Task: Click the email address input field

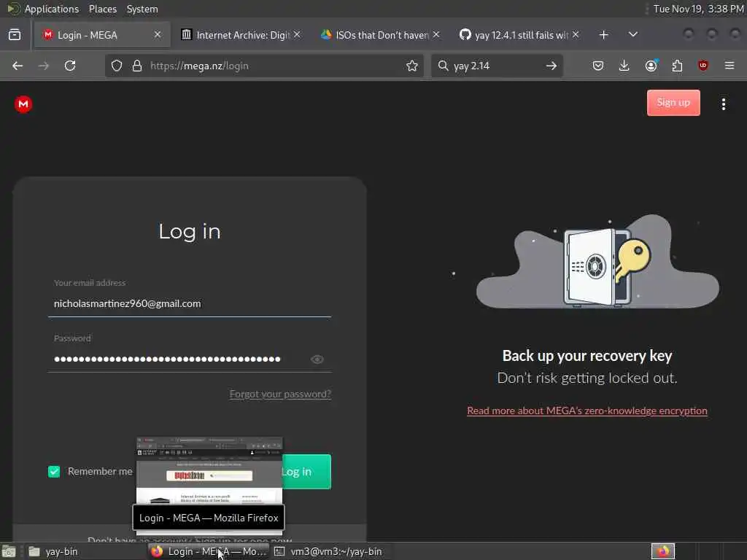Action: point(189,303)
